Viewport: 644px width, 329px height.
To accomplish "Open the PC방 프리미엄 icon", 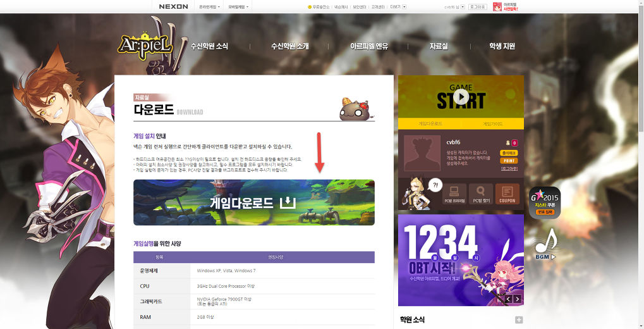I will (x=454, y=194).
